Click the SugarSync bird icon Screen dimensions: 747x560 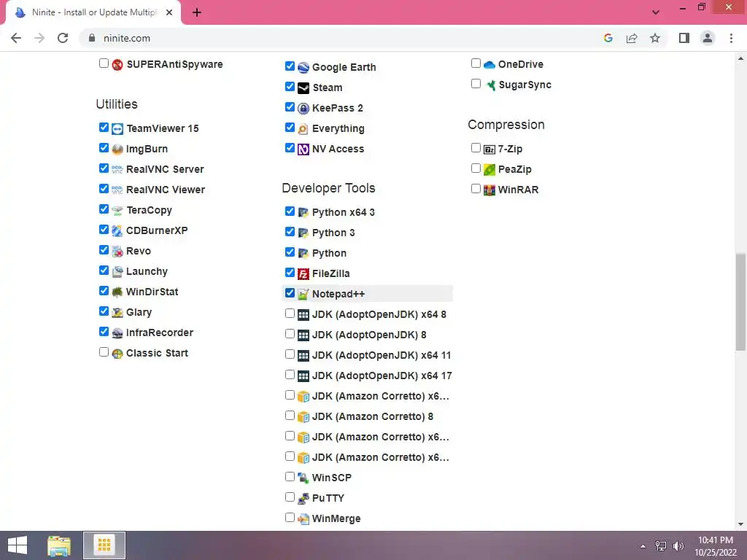coord(489,85)
